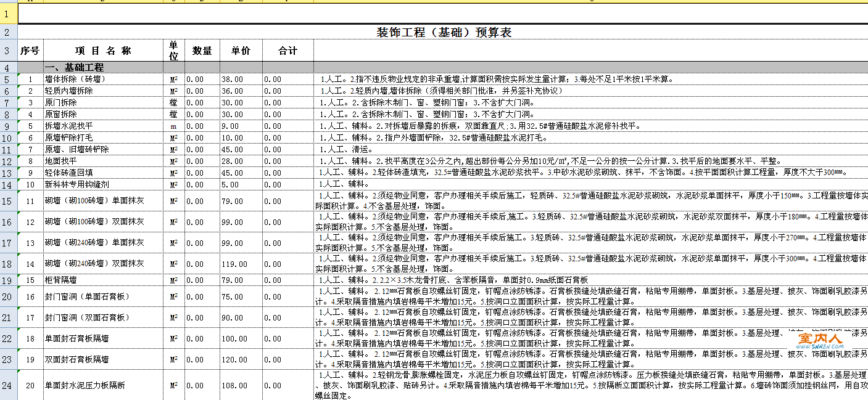Image resolution: width=868 pixels, height=400 pixels.
Task: Select the item cell 轻质内墙拆除
Action: pyautogui.click(x=103, y=91)
